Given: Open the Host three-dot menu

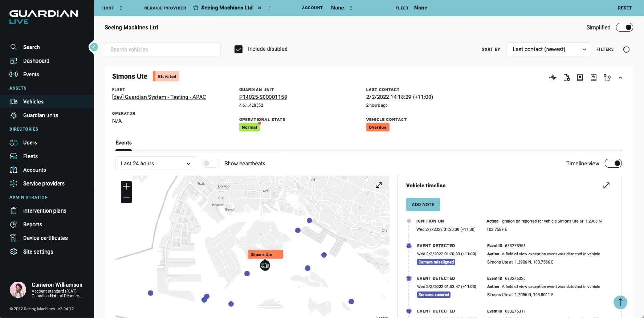Looking at the screenshot, I should [x=121, y=8].
